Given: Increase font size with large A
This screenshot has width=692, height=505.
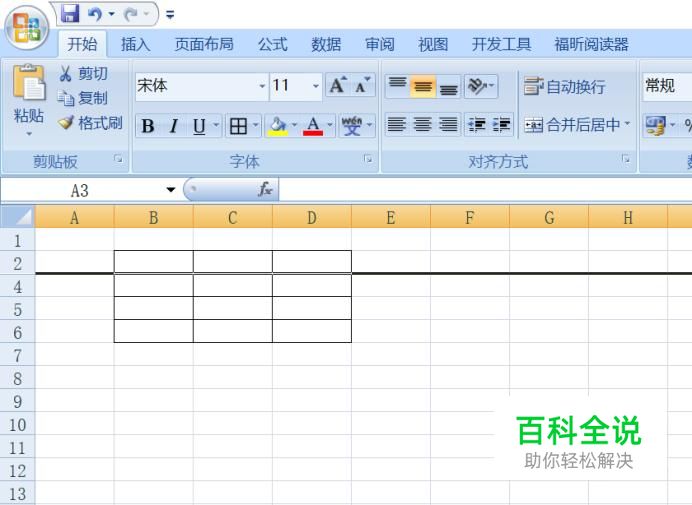Looking at the screenshot, I should 338,85.
